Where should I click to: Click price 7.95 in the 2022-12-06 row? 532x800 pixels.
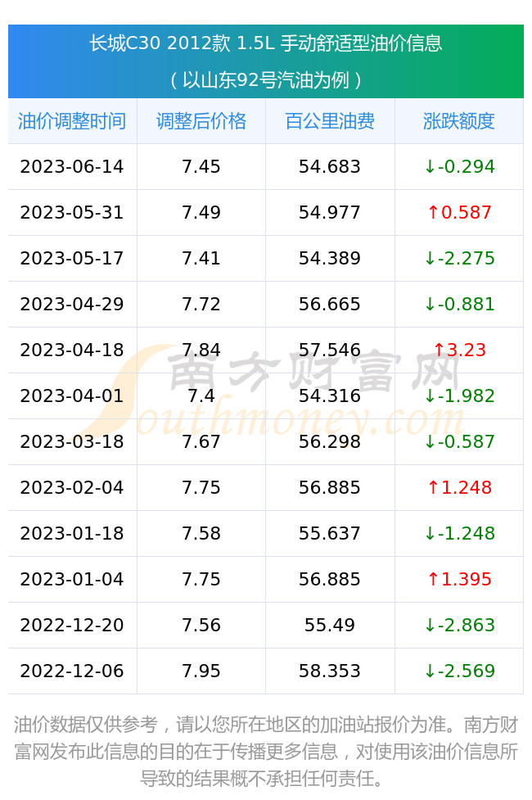(201, 671)
